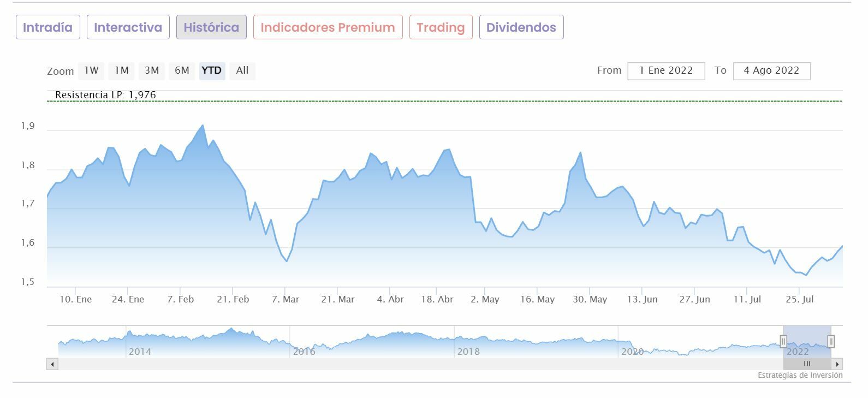Set zoom to 1W
Image resolution: width=868 pixels, height=398 pixels.
click(91, 70)
